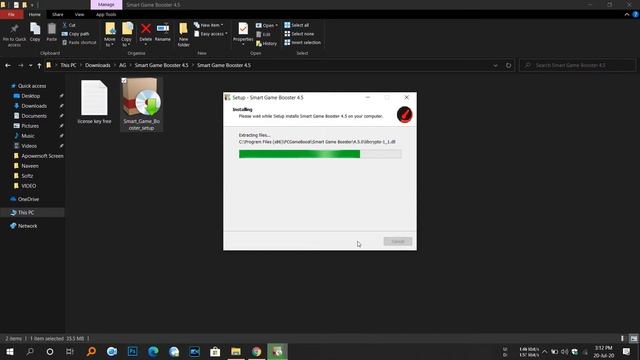Image resolution: width=640 pixels, height=360 pixels.
Task: Open Microsoft Store from the taskbar
Action: click(x=215, y=351)
